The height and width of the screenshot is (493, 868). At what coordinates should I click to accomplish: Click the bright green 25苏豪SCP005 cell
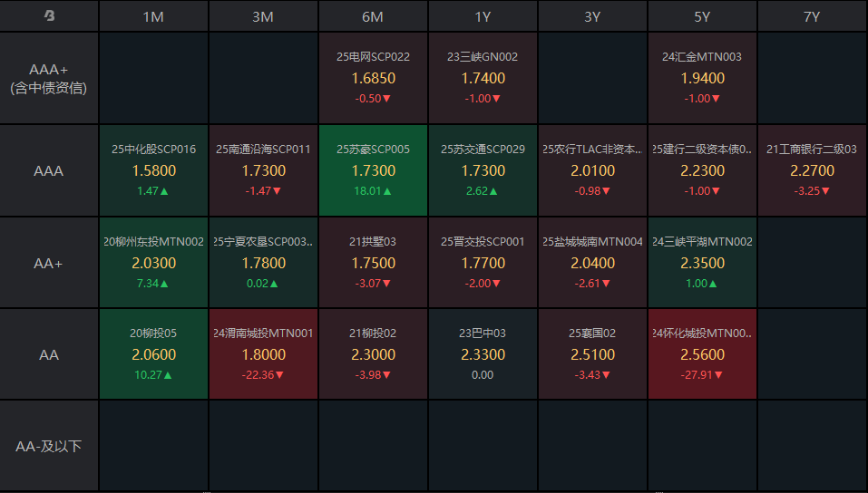(x=373, y=170)
